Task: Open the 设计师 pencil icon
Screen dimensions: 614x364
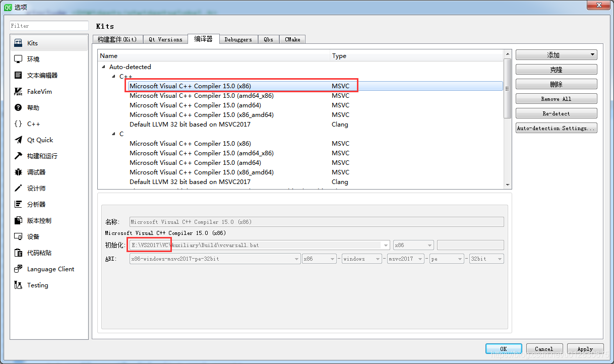Action: [x=18, y=188]
